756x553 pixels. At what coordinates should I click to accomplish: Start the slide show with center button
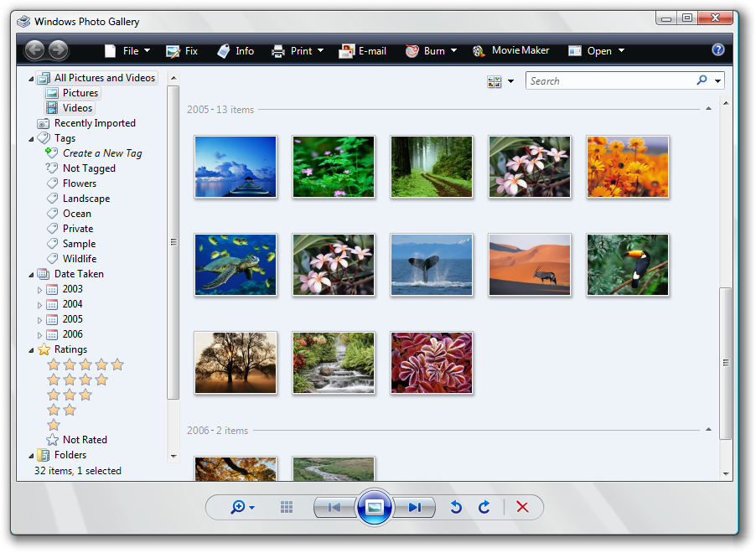(x=374, y=507)
